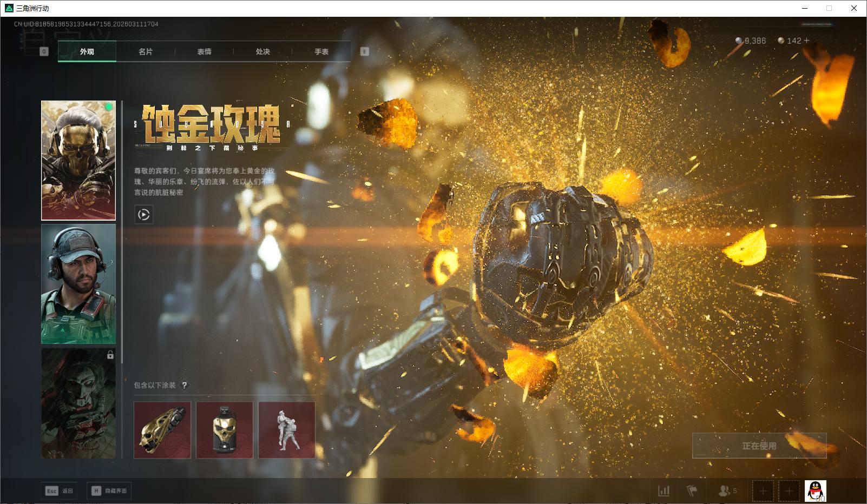Open the 手表 tab
This screenshot has width=867, height=504.
pos(321,51)
